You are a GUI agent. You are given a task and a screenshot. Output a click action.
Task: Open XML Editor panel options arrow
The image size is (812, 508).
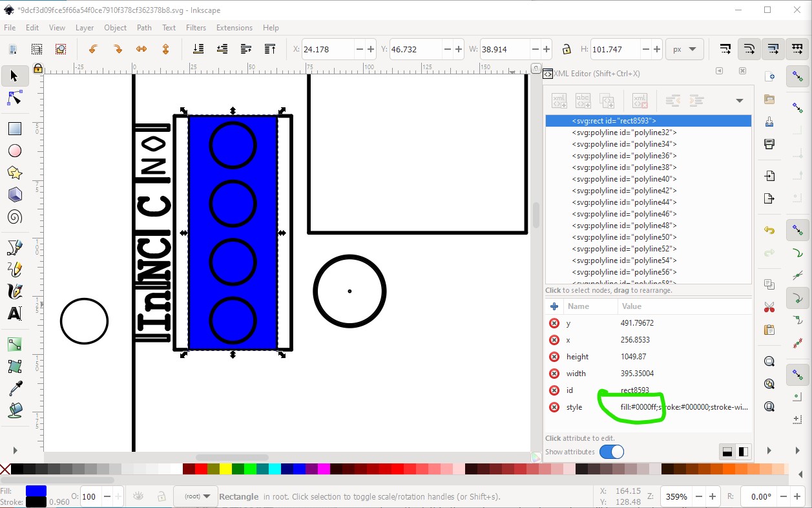(740, 101)
